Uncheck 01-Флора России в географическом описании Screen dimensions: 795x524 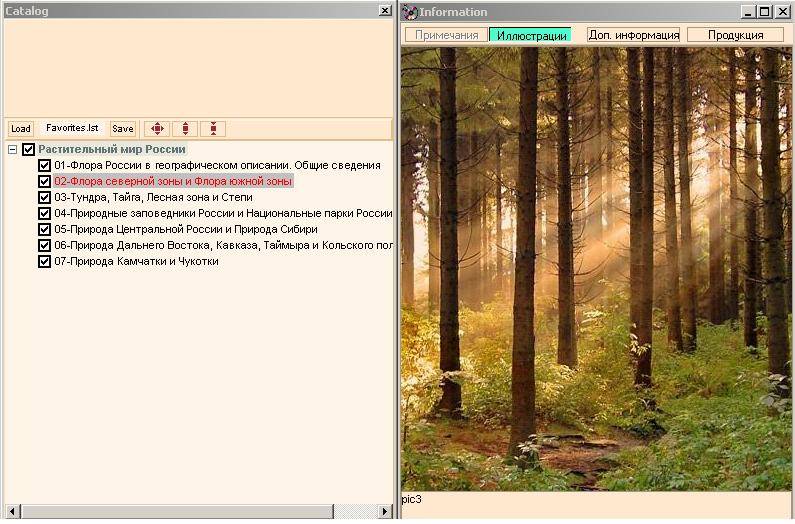45,165
